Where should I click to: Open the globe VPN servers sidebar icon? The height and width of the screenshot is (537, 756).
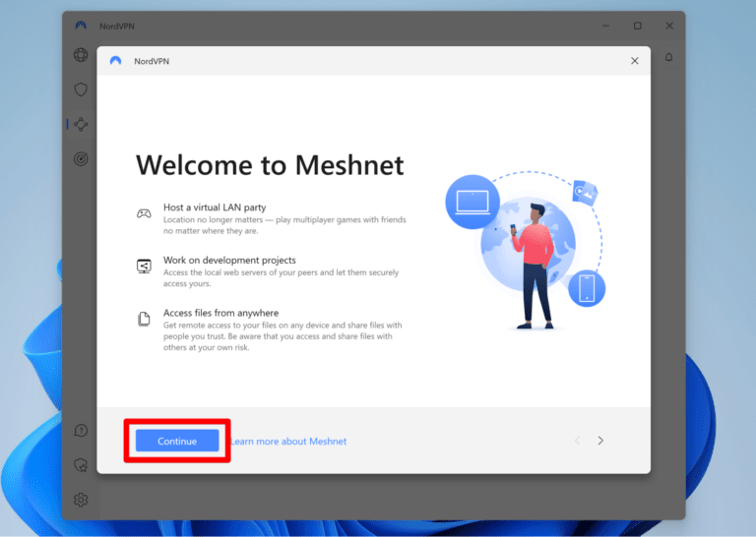81,55
